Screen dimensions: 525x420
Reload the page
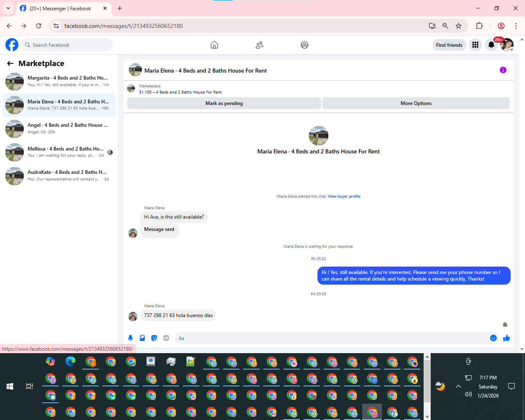coord(39,26)
